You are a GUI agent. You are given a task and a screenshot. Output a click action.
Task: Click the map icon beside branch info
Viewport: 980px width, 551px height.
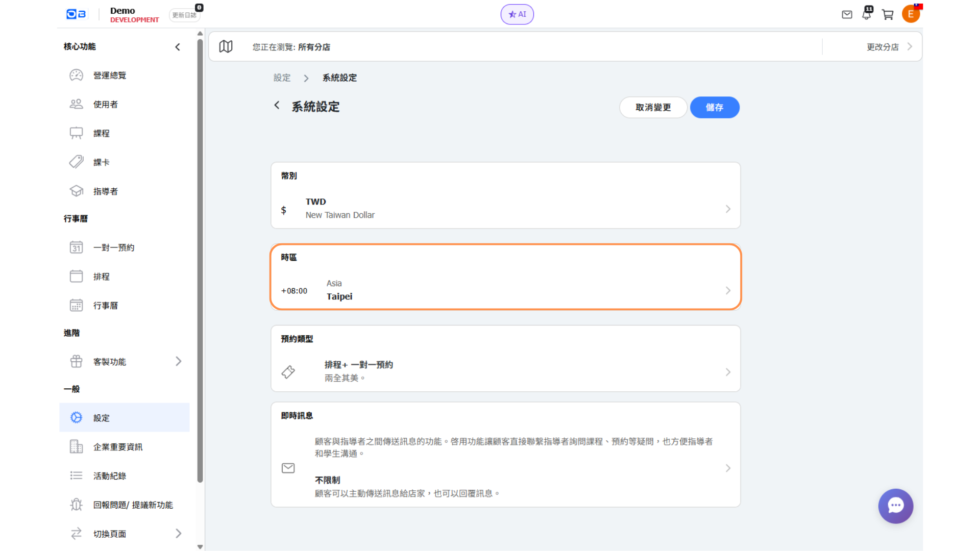point(226,47)
